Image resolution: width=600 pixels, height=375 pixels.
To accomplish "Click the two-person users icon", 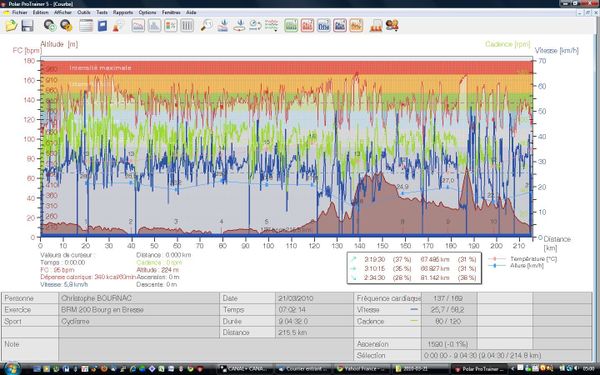I will [392, 26].
